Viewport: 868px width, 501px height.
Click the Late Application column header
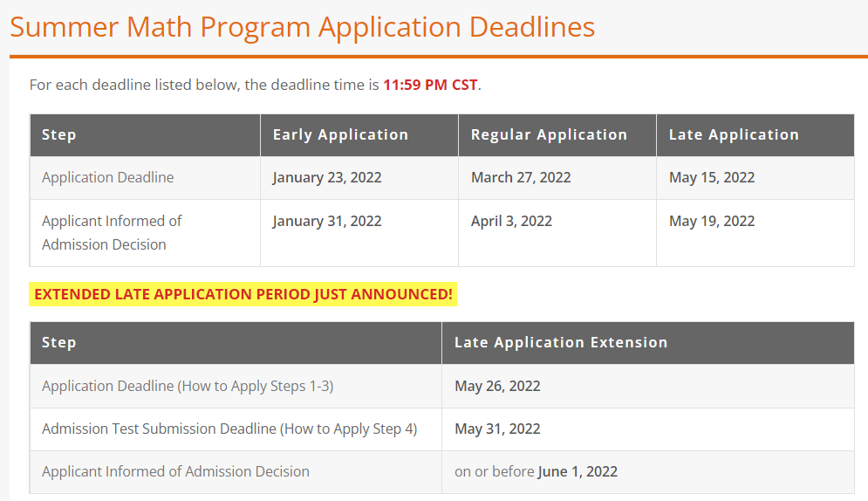[x=734, y=135]
